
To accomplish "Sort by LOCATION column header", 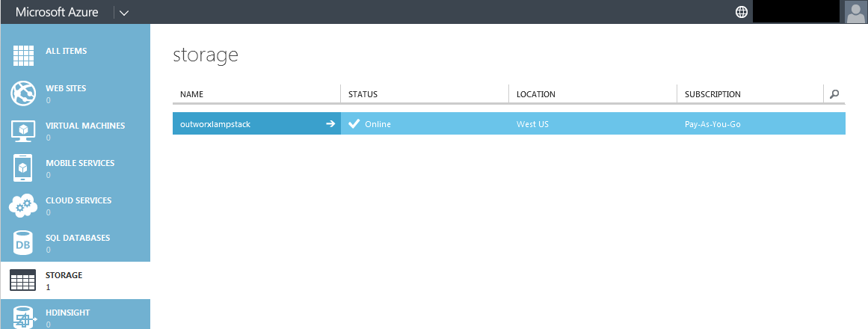I will point(535,94).
